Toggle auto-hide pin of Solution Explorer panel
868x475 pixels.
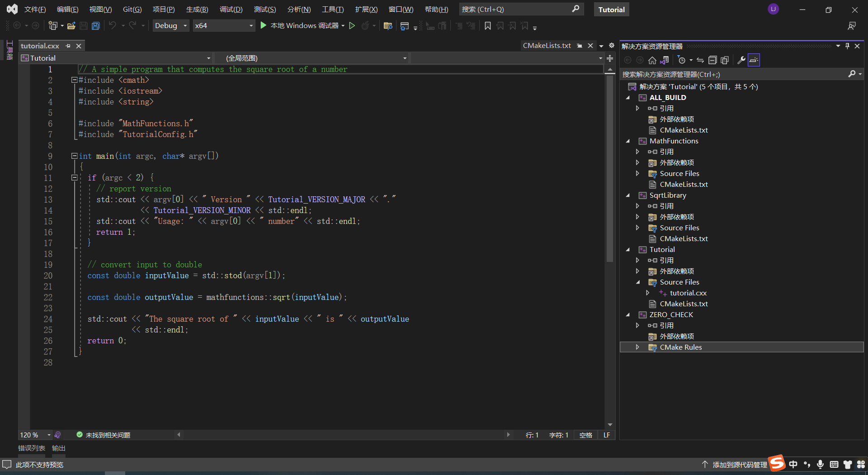(847, 46)
